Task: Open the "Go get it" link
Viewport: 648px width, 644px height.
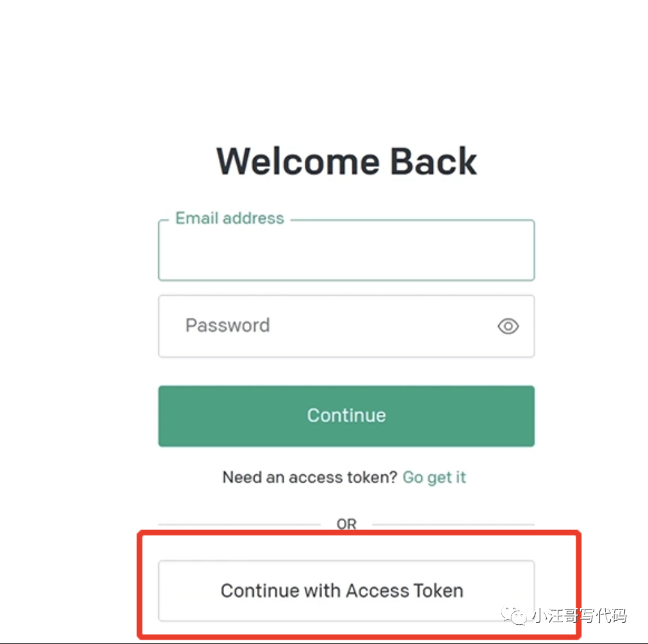Action: (x=434, y=477)
